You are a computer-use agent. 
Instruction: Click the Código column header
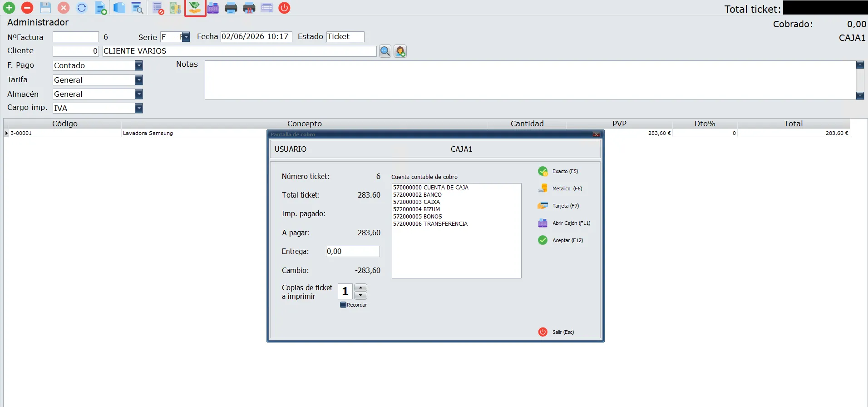point(65,124)
